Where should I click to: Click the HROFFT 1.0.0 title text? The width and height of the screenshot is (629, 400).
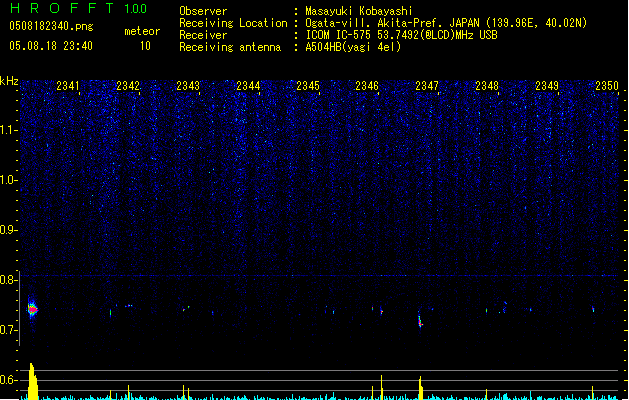point(78,8)
